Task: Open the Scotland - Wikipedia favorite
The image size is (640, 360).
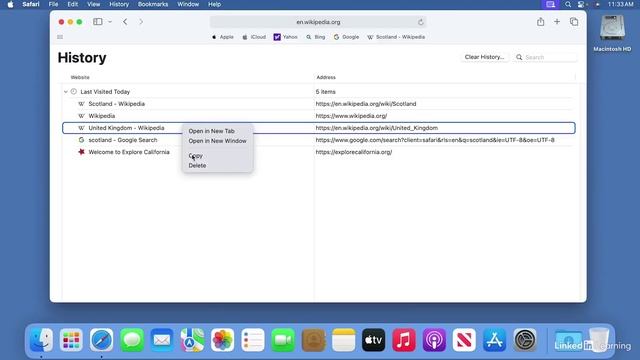Action: pyautogui.click(x=396, y=37)
